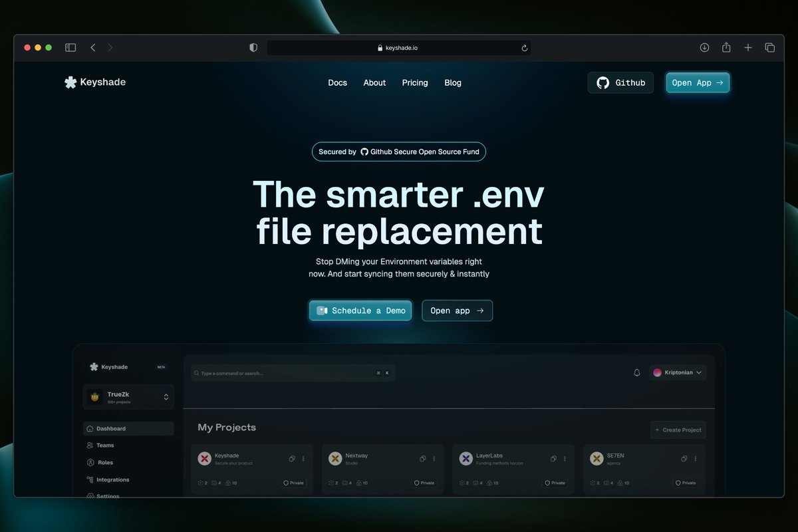
Task: Toggle the Safari sidebar icon
Action: [x=70, y=47]
